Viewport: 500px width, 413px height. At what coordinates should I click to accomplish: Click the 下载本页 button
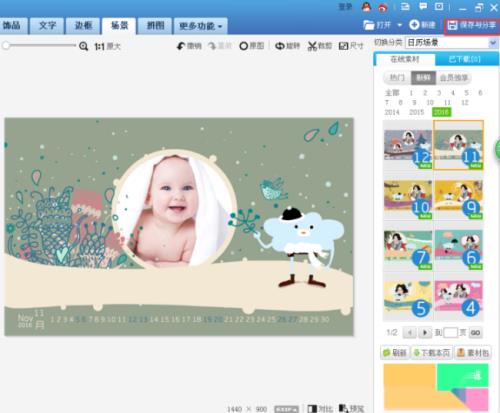432,352
